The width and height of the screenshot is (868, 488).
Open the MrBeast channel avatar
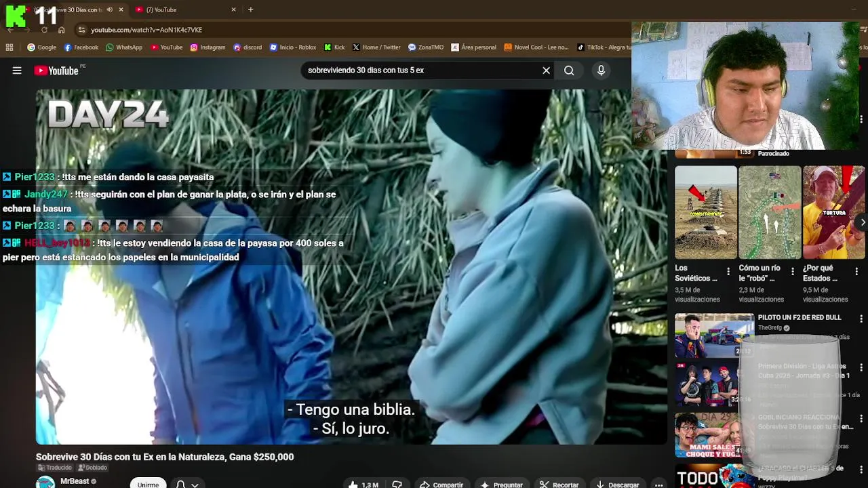(x=45, y=483)
